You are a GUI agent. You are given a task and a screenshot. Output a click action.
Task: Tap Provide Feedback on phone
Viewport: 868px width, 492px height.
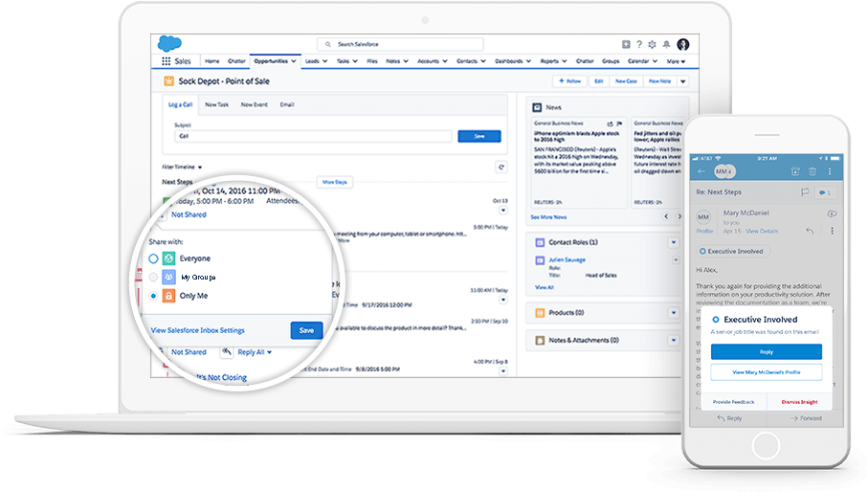click(x=733, y=402)
